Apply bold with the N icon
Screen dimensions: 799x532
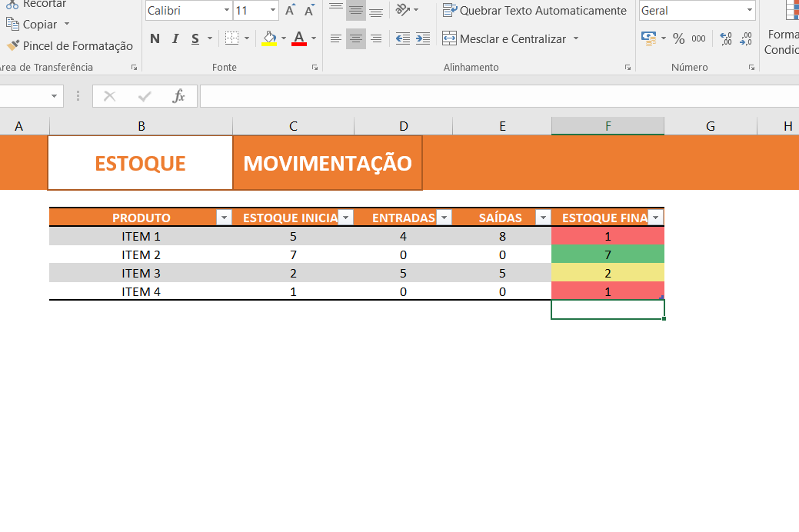(x=154, y=38)
